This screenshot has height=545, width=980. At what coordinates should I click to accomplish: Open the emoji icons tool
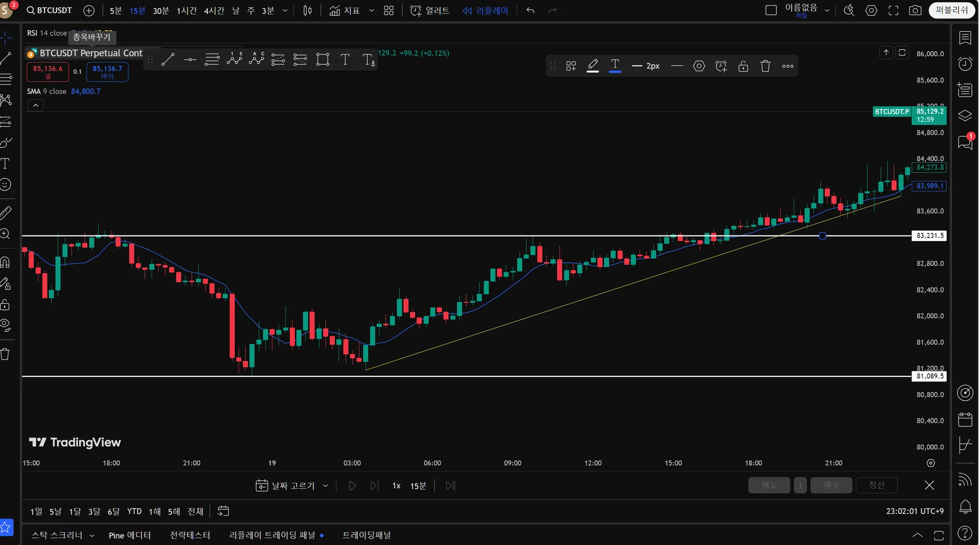[6, 184]
